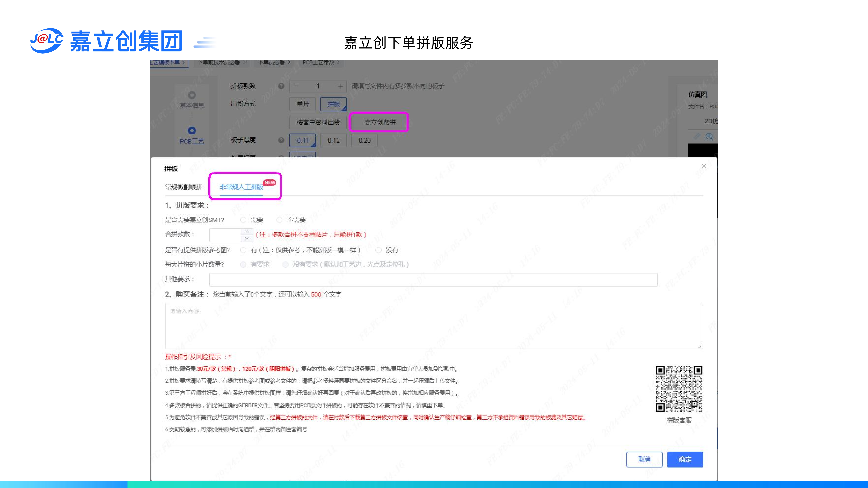Click the 拼版客服 QR code
Image resolution: width=868 pixels, height=488 pixels.
pos(679,388)
